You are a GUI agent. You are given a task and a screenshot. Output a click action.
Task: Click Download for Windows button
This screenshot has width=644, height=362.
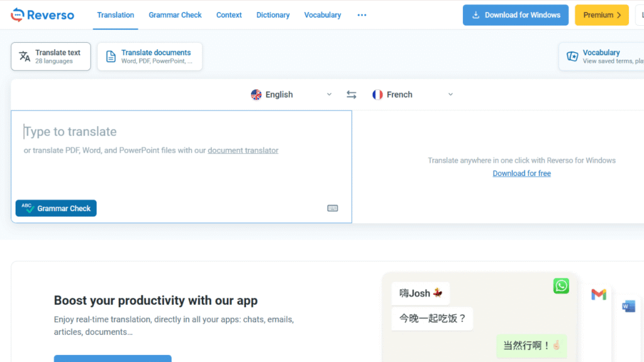[x=516, y=15]
